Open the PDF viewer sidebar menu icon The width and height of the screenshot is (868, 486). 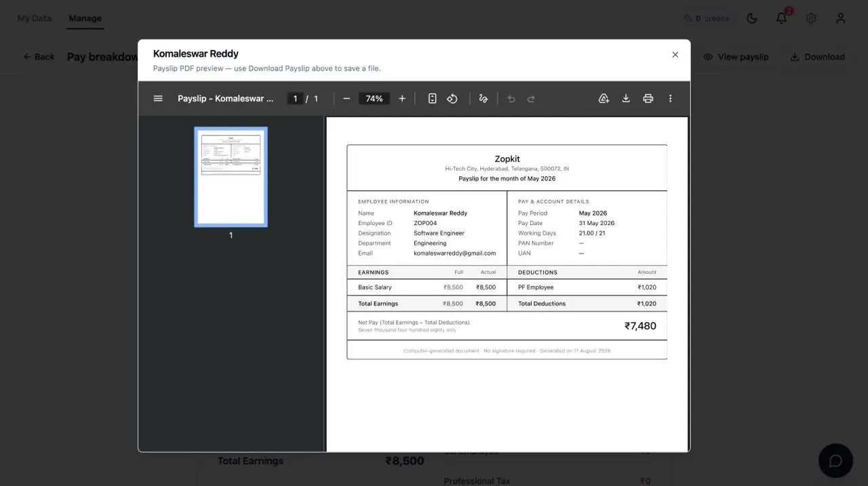pyautogui.click(x=158, y=98)
